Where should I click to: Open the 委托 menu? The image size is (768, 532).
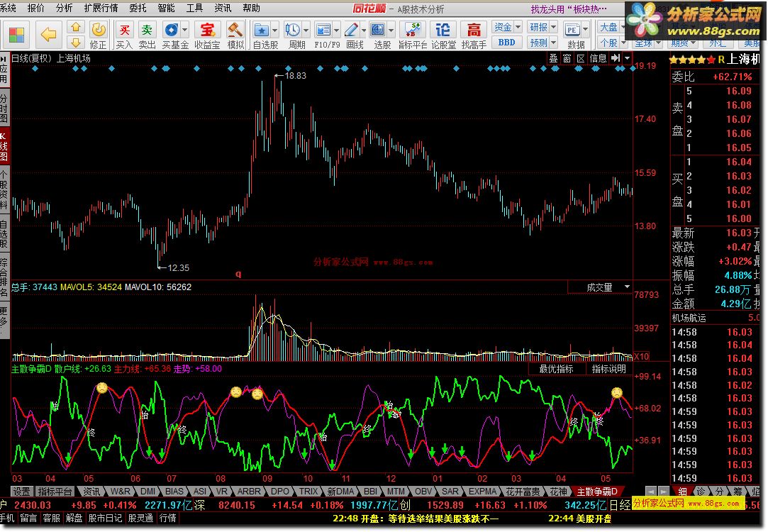[x=138, y=8]
